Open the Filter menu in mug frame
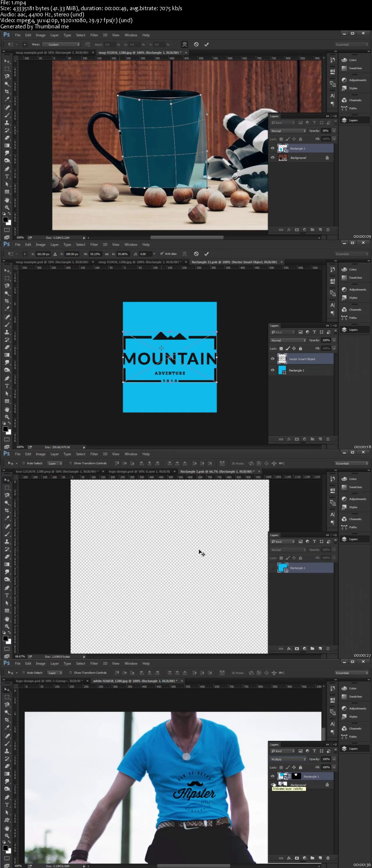 coord(94,35)
